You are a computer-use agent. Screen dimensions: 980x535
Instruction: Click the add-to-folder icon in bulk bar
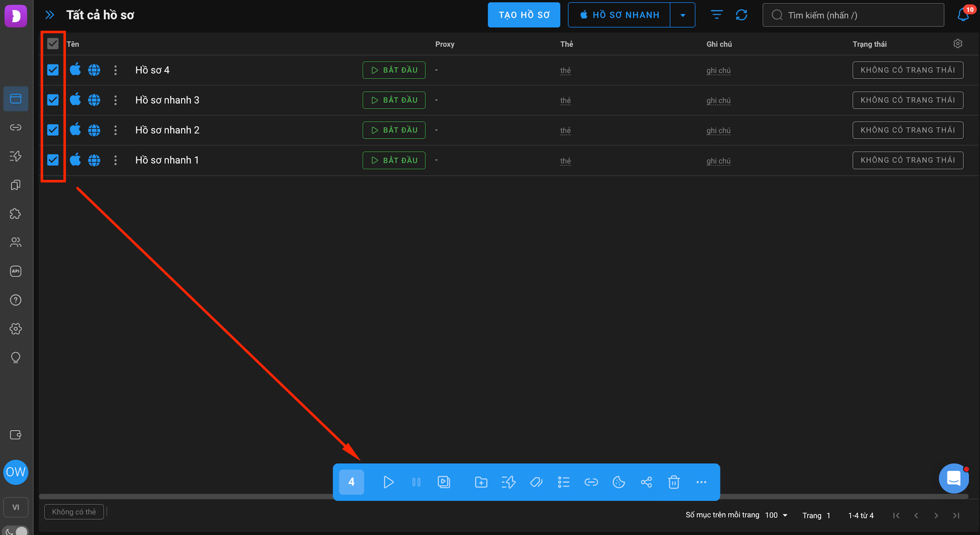pyautogui.click(x=481, y=482)
